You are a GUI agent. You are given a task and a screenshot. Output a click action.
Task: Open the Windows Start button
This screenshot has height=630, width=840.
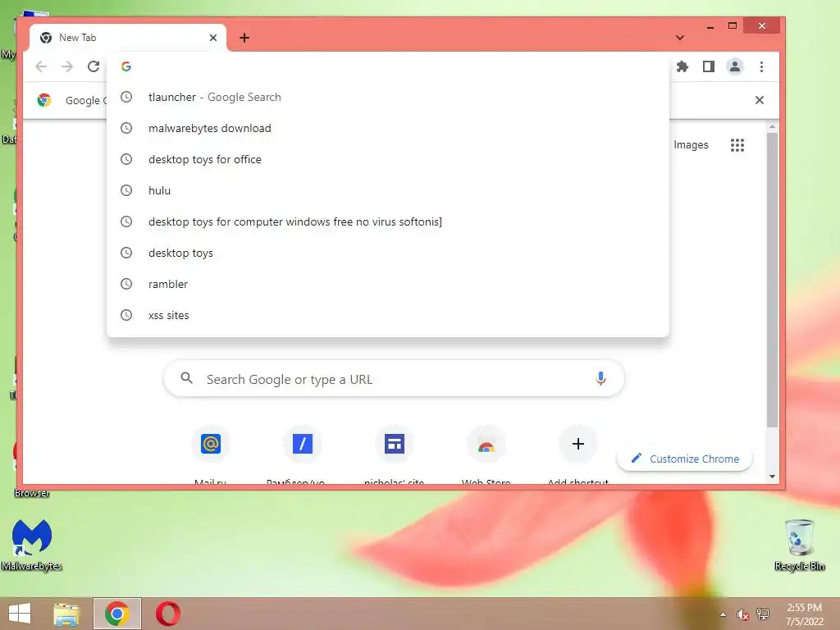coord(20,614)
